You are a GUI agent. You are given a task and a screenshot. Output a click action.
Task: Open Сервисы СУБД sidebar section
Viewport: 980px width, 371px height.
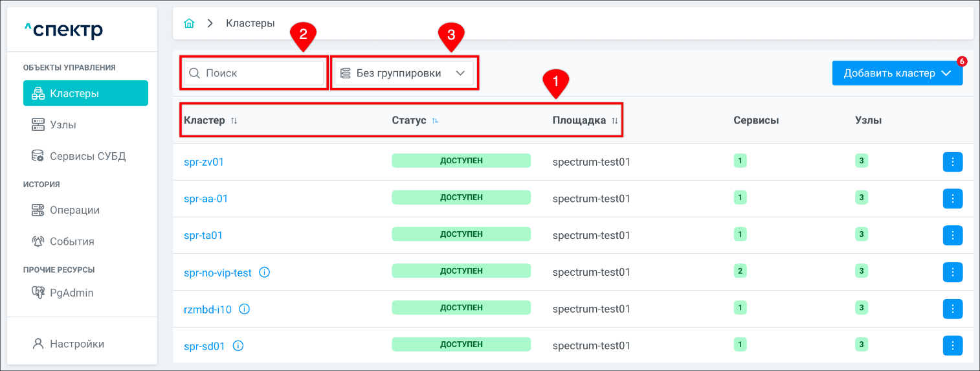point(87,156)
